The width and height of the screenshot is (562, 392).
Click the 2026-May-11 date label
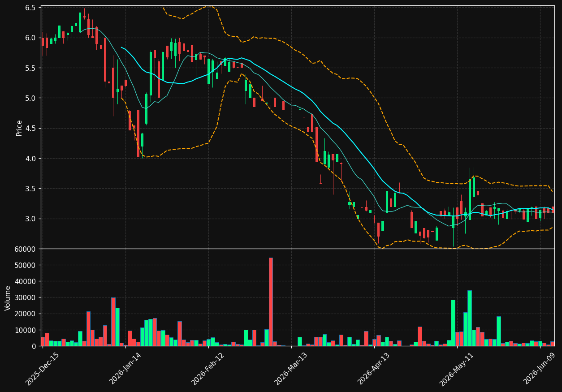click(x=457, y=369)
